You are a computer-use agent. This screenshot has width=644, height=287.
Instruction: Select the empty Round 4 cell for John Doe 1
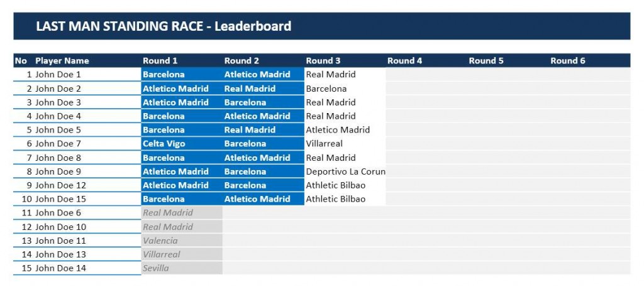coord(426,75)
